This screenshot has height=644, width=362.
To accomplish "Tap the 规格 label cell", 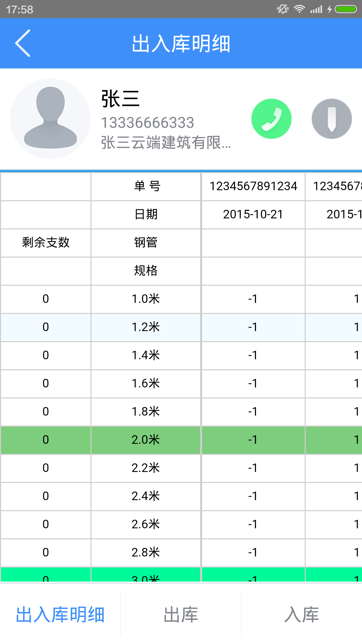I will coord(146,271).
